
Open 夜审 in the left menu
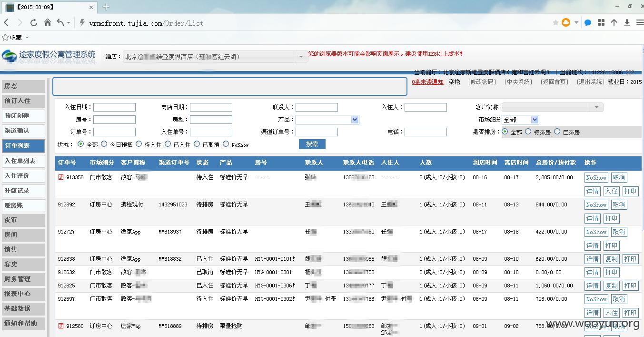pos(23,220)
